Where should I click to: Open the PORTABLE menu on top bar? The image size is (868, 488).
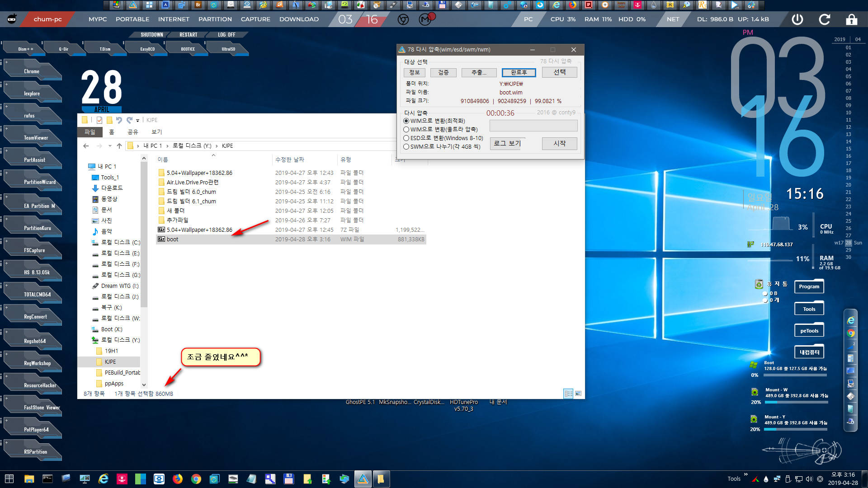pyautogui.click(x=132, y=19)
